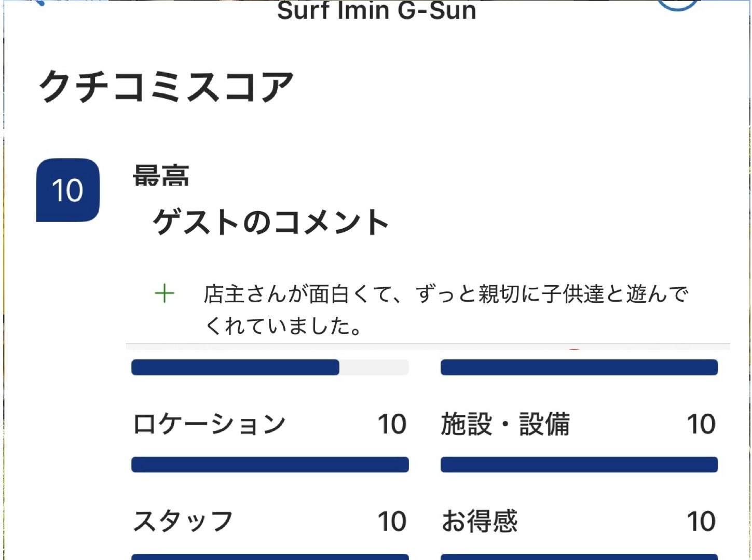Tap the back arrow at top left
The width and height of the screenshot is (752, 560).
click(x=40, y=3)
